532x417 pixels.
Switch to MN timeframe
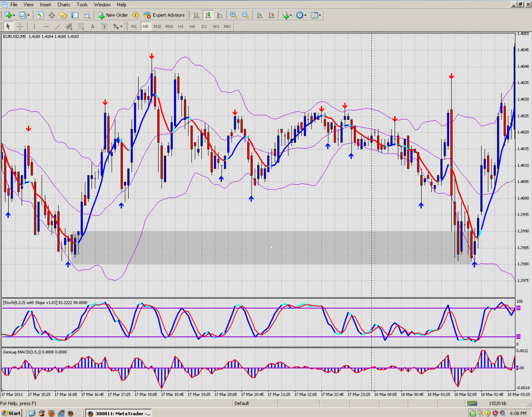(x=227, y=26)
